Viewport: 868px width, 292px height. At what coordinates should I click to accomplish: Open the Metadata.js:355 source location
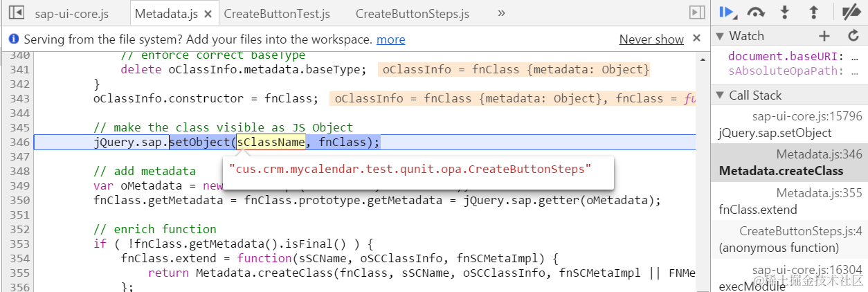[x=819, y=192]
